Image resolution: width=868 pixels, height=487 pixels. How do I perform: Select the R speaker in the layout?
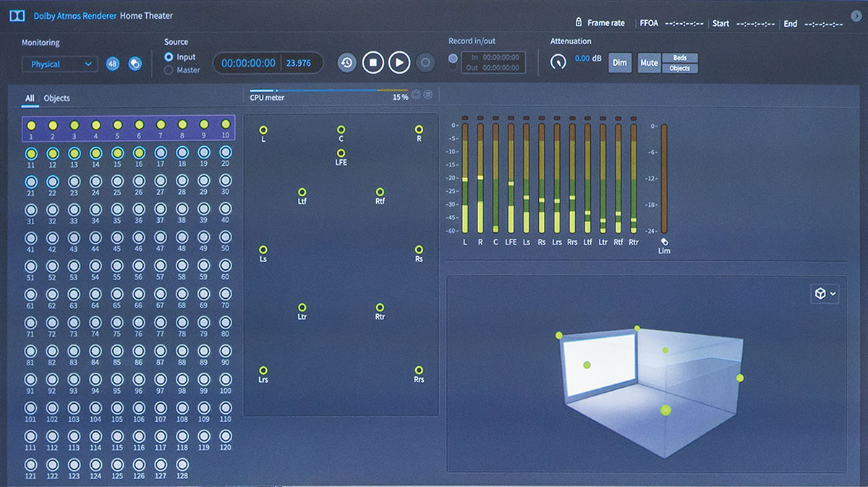coord(419,130)
